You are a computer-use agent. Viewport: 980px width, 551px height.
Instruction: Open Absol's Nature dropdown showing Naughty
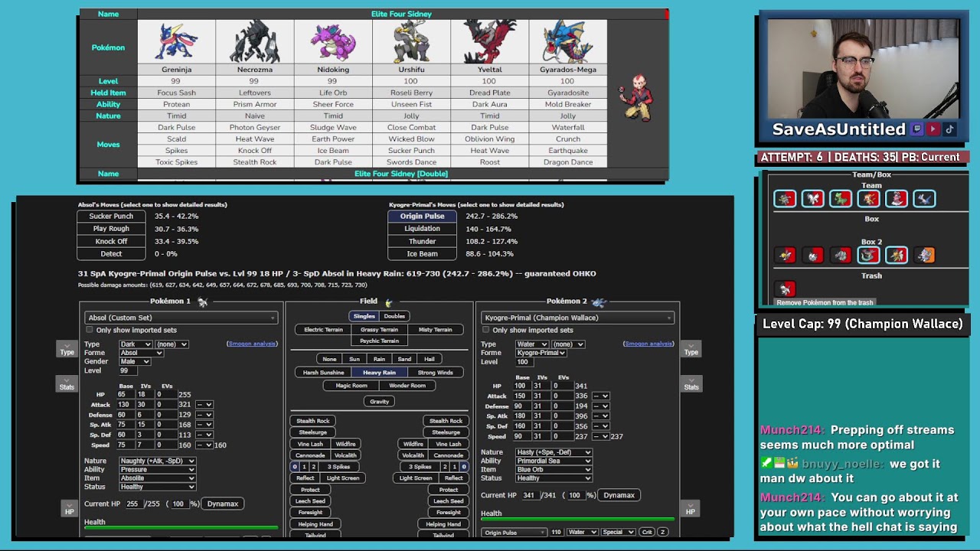pos(157,461)
